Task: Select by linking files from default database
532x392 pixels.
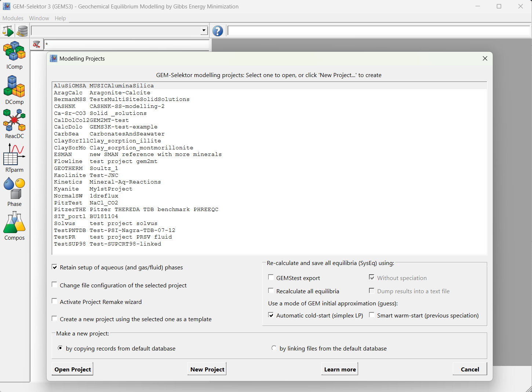Action: click(274, 348)
